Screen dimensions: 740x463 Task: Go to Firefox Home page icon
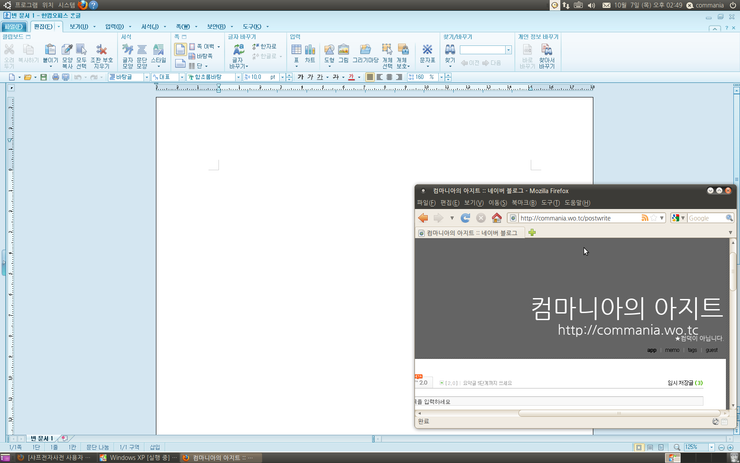pyautogui.click(x=496, y=218)
